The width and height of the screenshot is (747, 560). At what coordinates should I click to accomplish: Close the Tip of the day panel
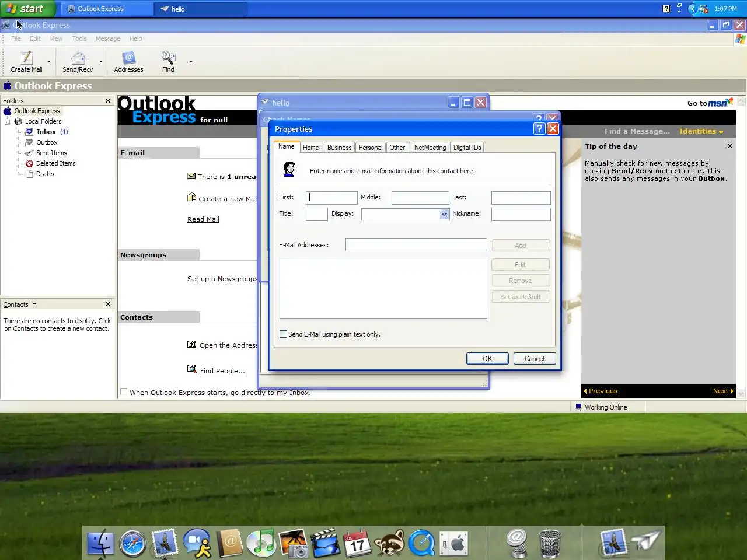click(x=729, y=146)
